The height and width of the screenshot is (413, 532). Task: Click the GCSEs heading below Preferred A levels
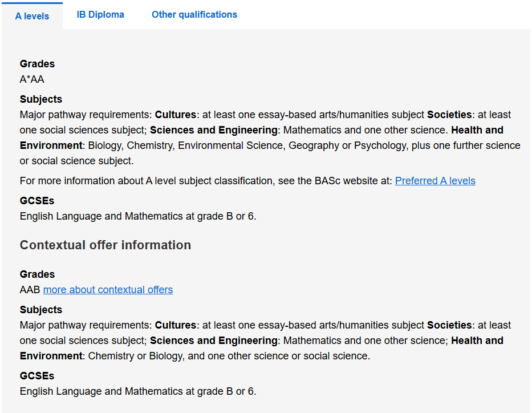tap(37, 201)
